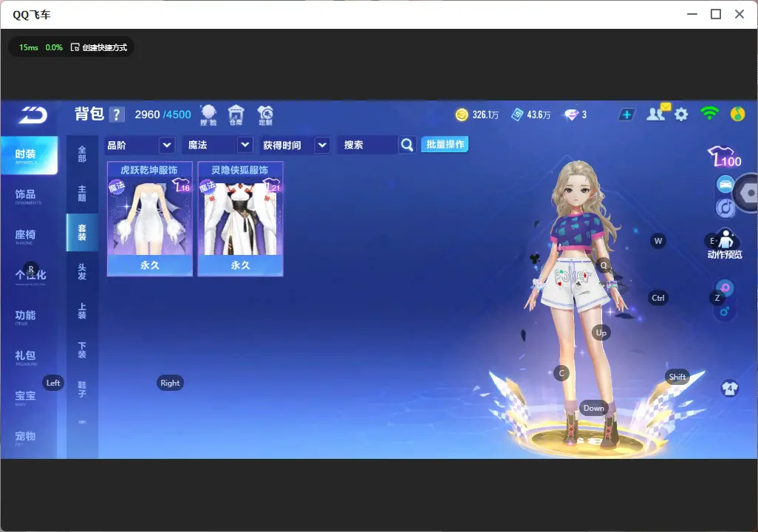
Task: Click the grey hexagon floating button
Action: (x=748, y=193)
